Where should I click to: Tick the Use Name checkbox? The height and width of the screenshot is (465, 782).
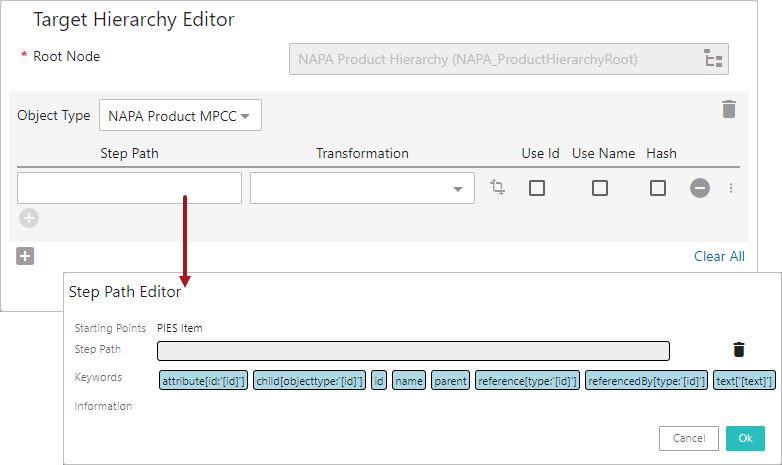coord(600,188)
